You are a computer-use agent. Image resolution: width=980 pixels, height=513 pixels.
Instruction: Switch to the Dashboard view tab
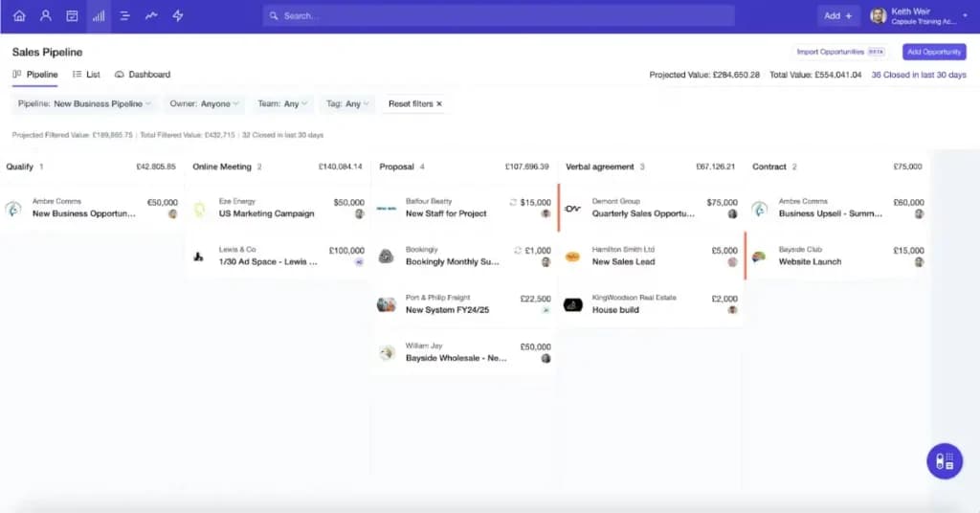coord(143,75)
